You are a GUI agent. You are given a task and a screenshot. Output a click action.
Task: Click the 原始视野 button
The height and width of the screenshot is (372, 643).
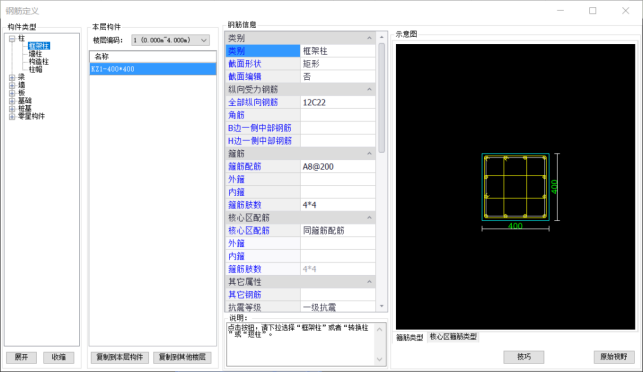pos(614,357)
